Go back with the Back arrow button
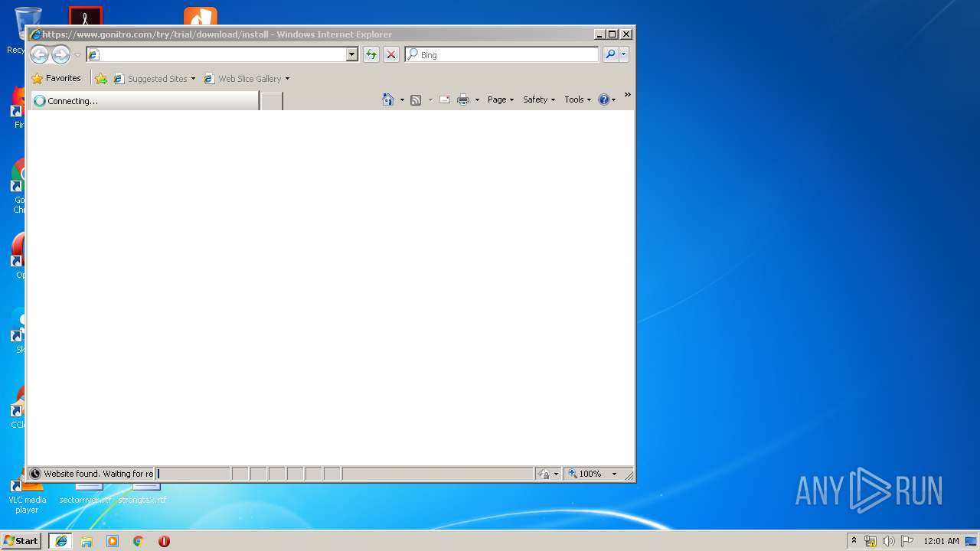 point(39,54)
